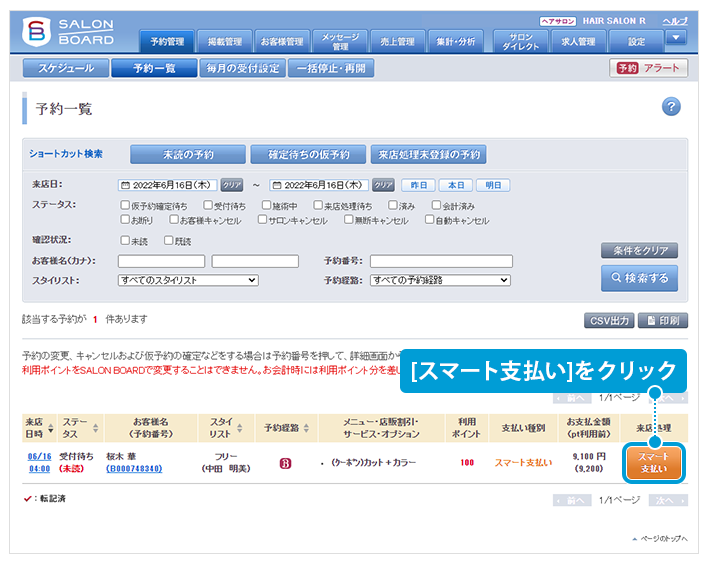Click the start date calendar icon
Viewport: 710px width, 563px height.
coord(125,185)
